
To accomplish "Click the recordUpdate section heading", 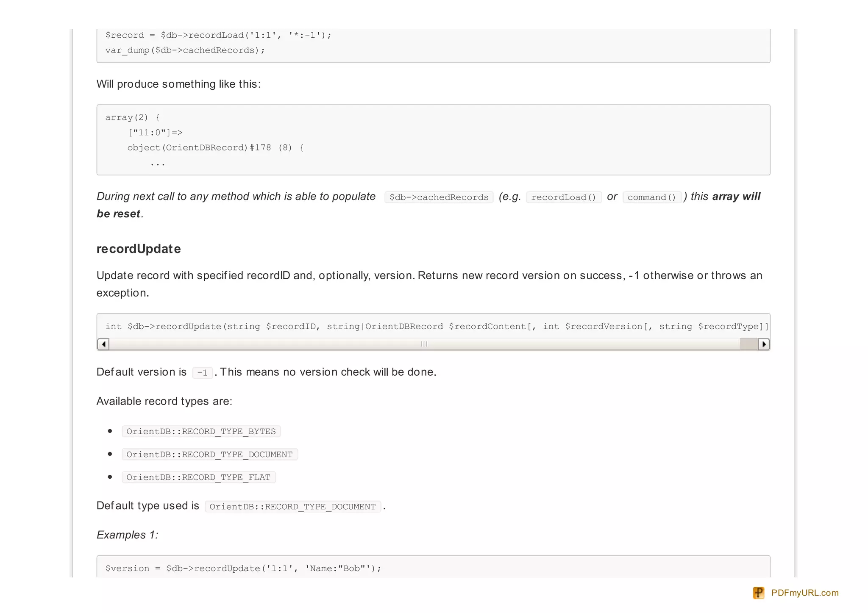I will pos(139,249).
